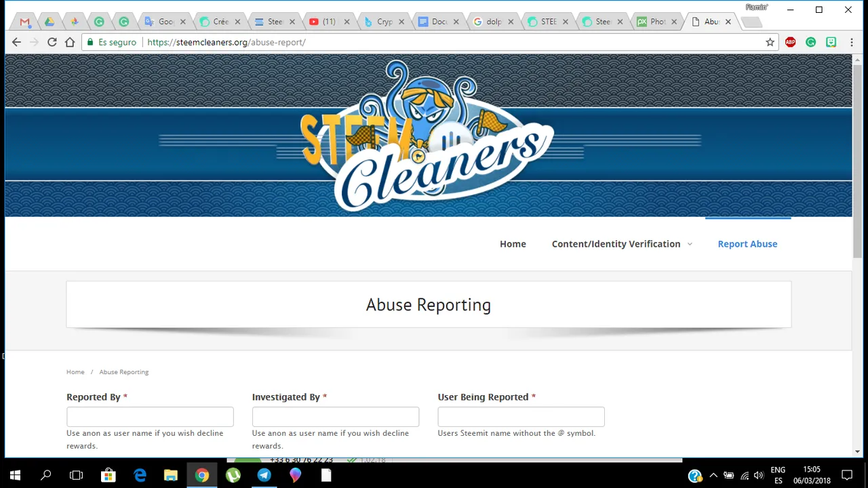Open a new browser tab

tap(751, 22)
